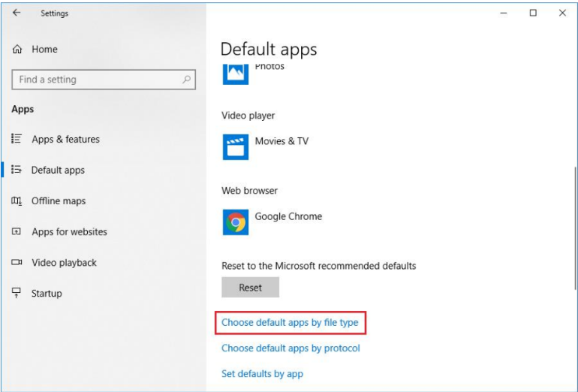Click the Home icon in sidebar

(17, 50)
